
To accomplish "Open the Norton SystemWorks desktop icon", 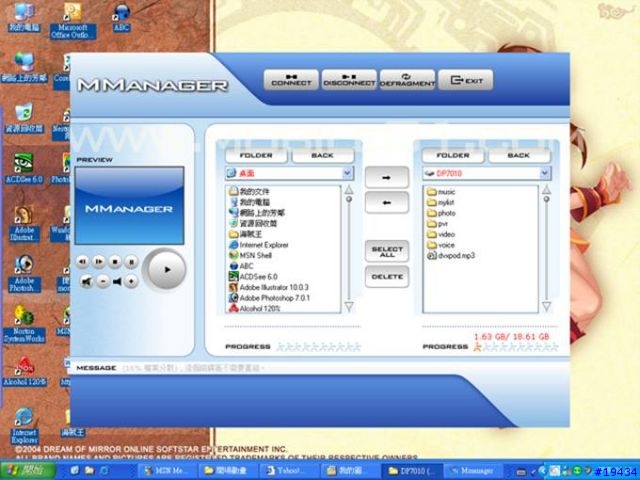I will (24, 324).
